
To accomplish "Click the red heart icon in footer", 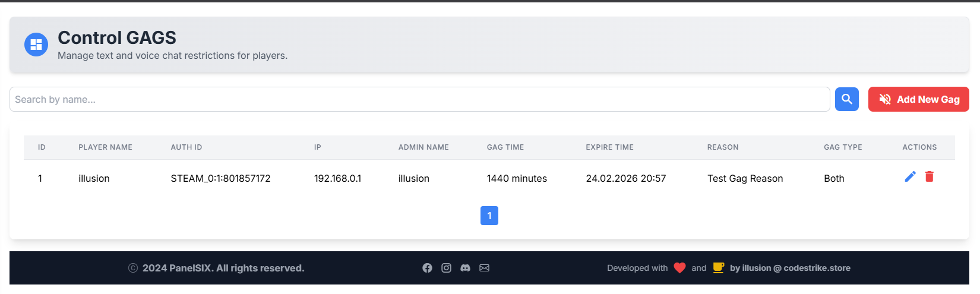I will (679, 268).
